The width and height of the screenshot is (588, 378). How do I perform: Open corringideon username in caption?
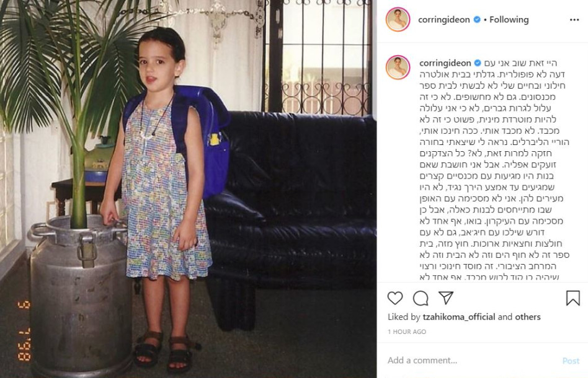point(445,63)
